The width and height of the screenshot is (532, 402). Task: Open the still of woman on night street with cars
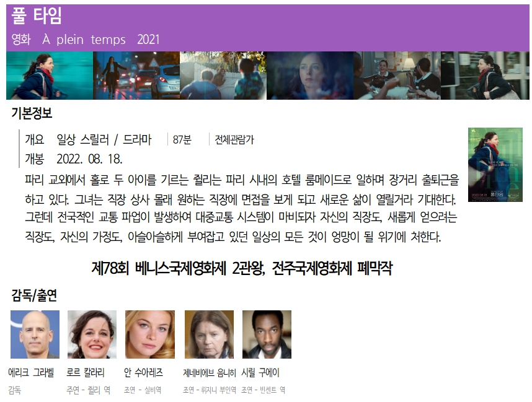136,75
